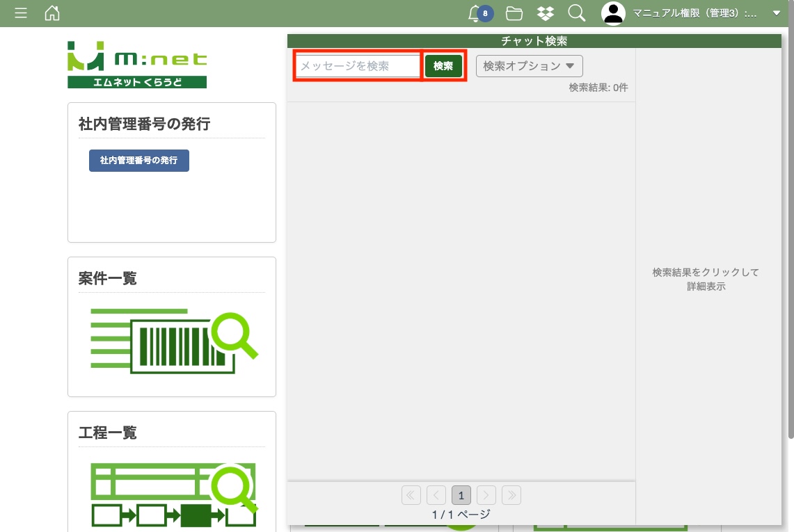
Task: Go to home via house icon
Action: (x=52, y=13)
